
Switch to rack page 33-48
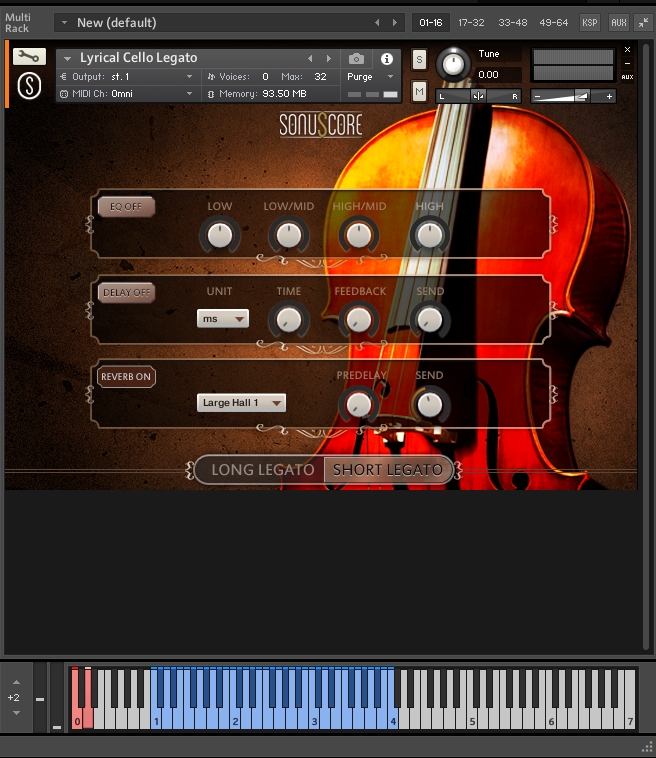coord(512,23)
